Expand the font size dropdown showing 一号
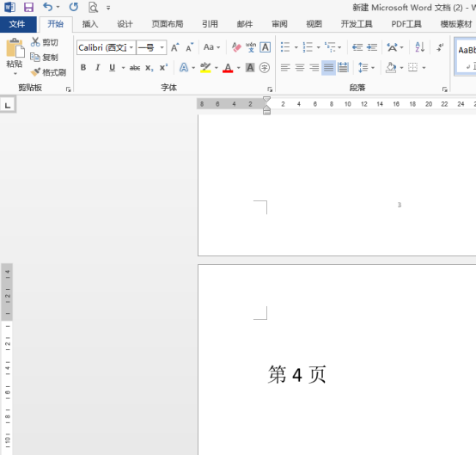The height and width of the screenshot is (455, 476). (162, 47)
